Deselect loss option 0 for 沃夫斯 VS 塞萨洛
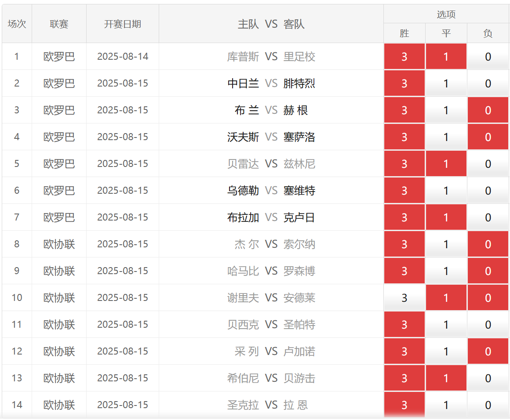 click(x=488, y=137)
